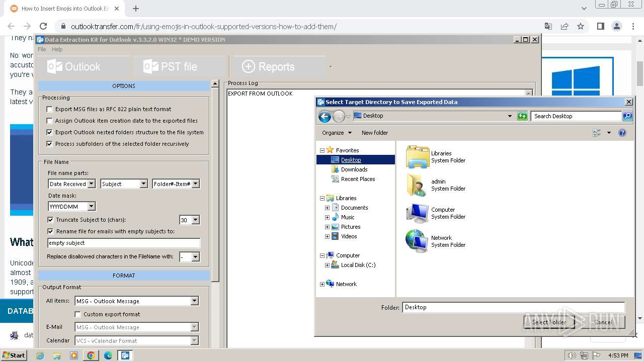Open Chrome side panel icon
Screen dimensions: 644x362
(x=601, y=26)
